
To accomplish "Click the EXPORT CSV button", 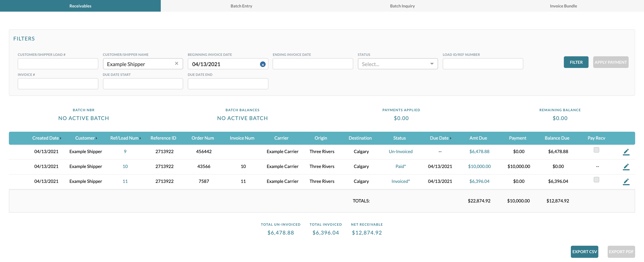I will [585, 252].
